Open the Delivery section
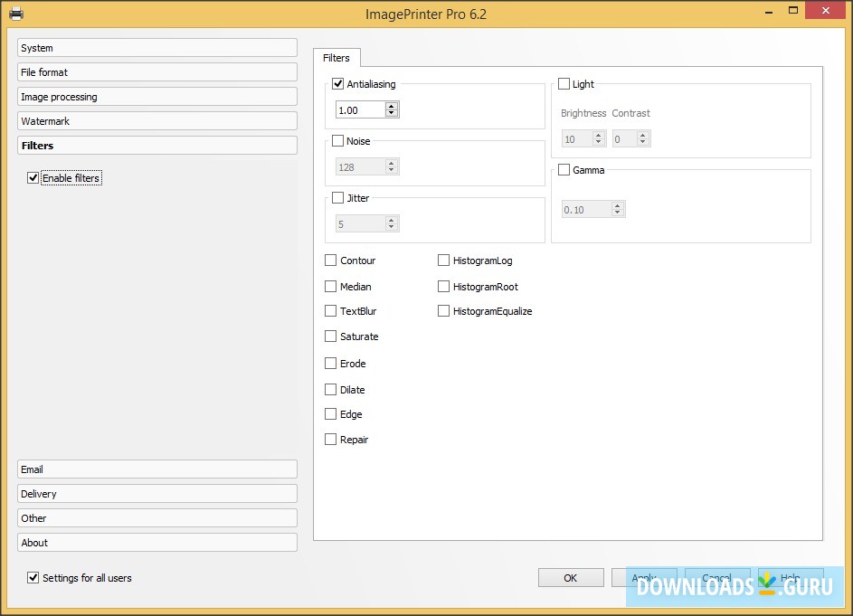Viewport: 853px width, 616px height. tap(157, 494)
